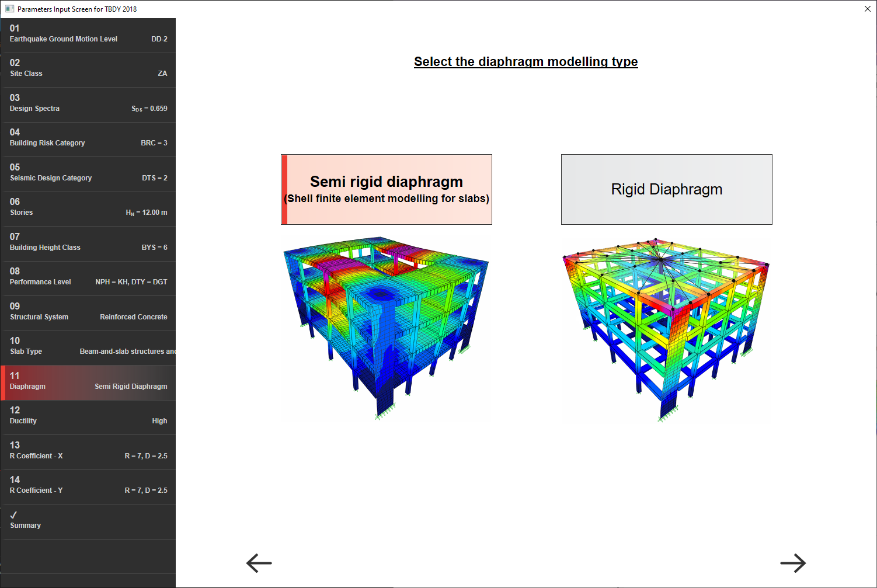Click the app icon in title bar
Image resolution: width=877 pixels, height=588 pixels.
(x=9, y=9)
